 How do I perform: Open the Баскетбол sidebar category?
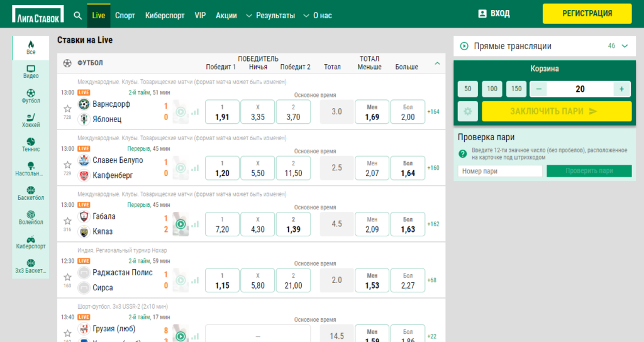[x=31, y=193]
